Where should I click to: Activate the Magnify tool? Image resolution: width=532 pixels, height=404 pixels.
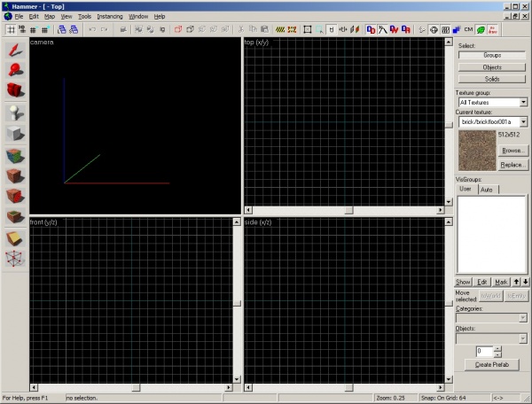(x=15, y=70)
